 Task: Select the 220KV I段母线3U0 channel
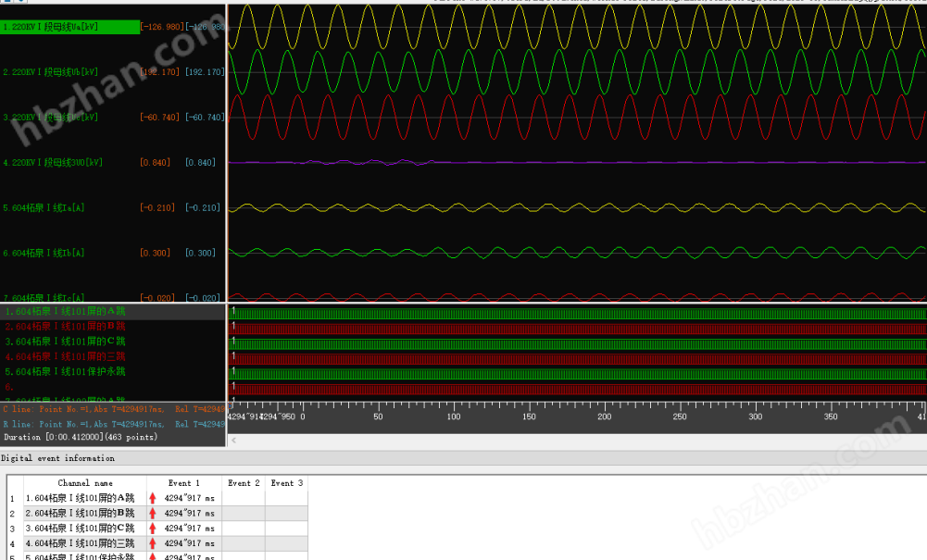[52, 163]
